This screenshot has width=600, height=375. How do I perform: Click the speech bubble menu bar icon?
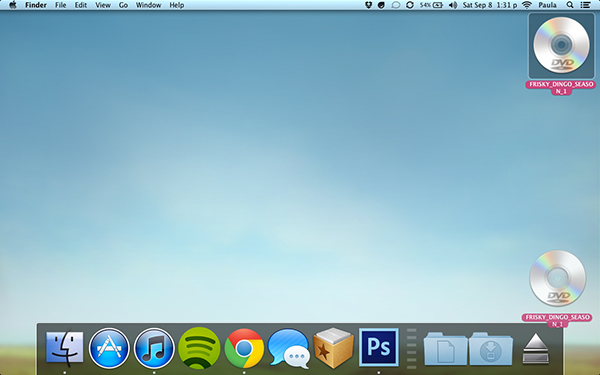coord(396,5)
